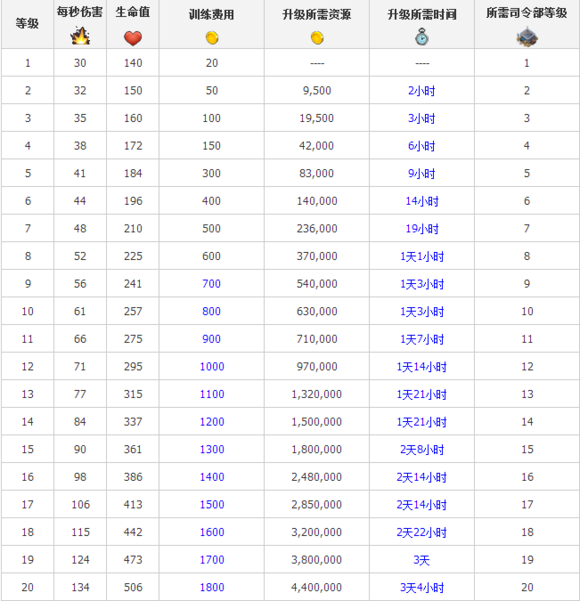Image resolution: width=580 pixels, height=601 pixels.
Task: Click the 1000 training cost link
Action: pyautogui.click(x=212, y=366)
